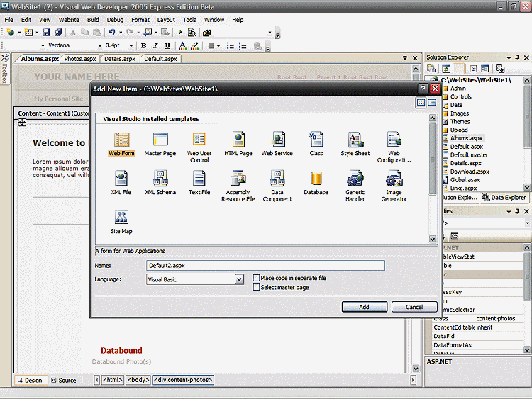532x399 pixels.
Task: Toggle Bold formatting
Action: 143,46
